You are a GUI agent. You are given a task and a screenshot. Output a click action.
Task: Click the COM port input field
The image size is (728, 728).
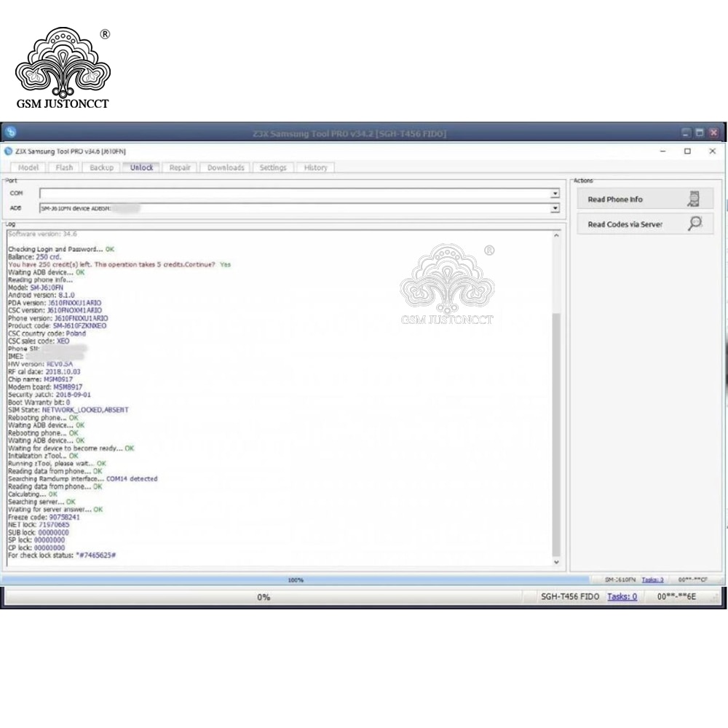pyautogui.click(x=296, y=193)
